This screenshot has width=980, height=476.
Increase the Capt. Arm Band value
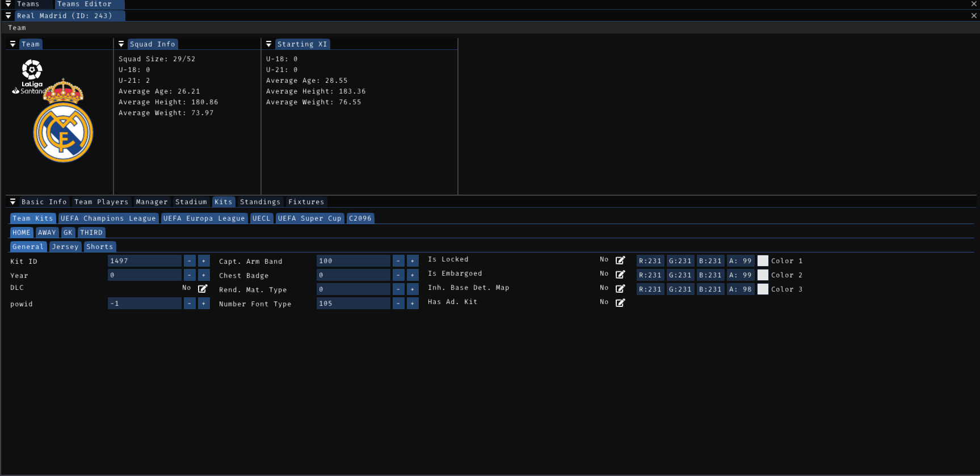pyautogui.click(x=413, y=261)
